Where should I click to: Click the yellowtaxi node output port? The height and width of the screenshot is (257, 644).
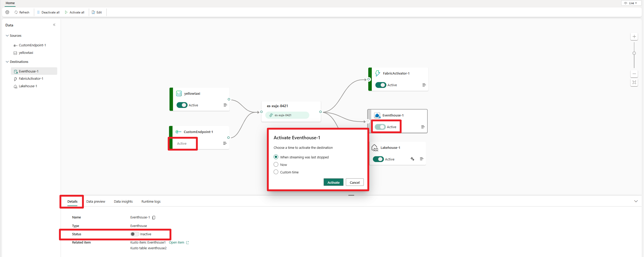pyautogui.click(x=229, y=99)
